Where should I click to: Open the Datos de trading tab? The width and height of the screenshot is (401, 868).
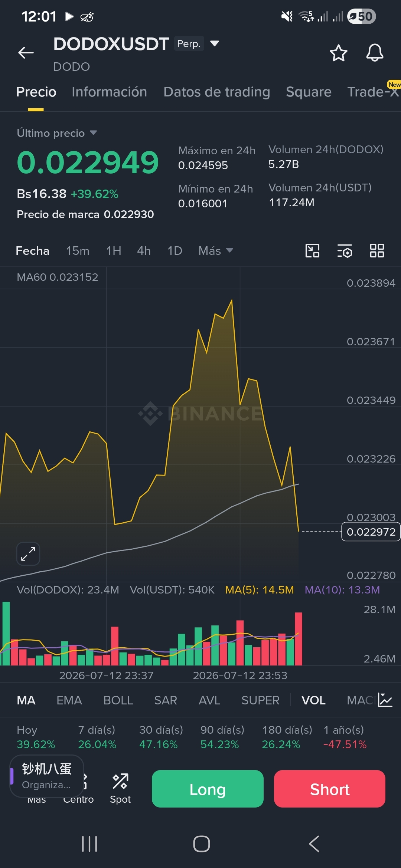(x=216, y=92)
